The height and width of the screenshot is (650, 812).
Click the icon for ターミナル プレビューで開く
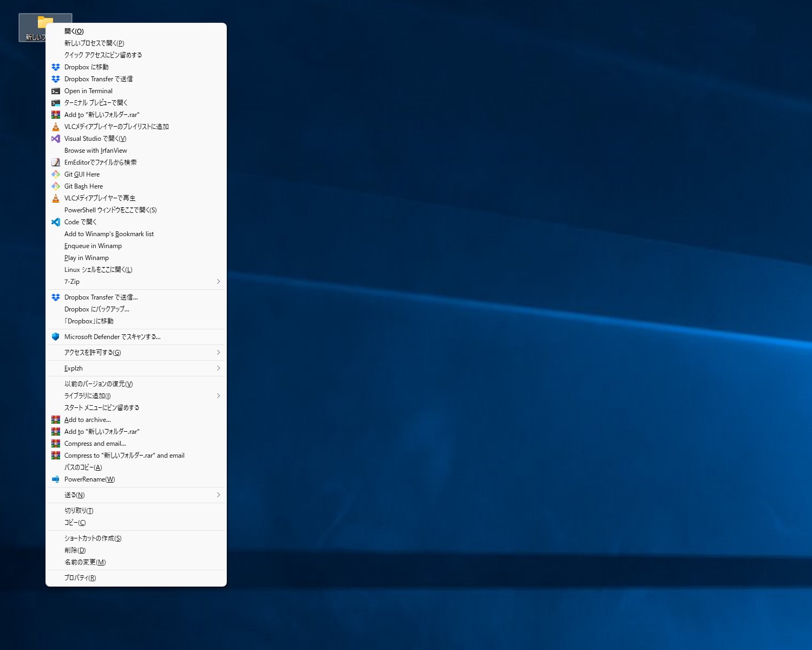[56, 103]
